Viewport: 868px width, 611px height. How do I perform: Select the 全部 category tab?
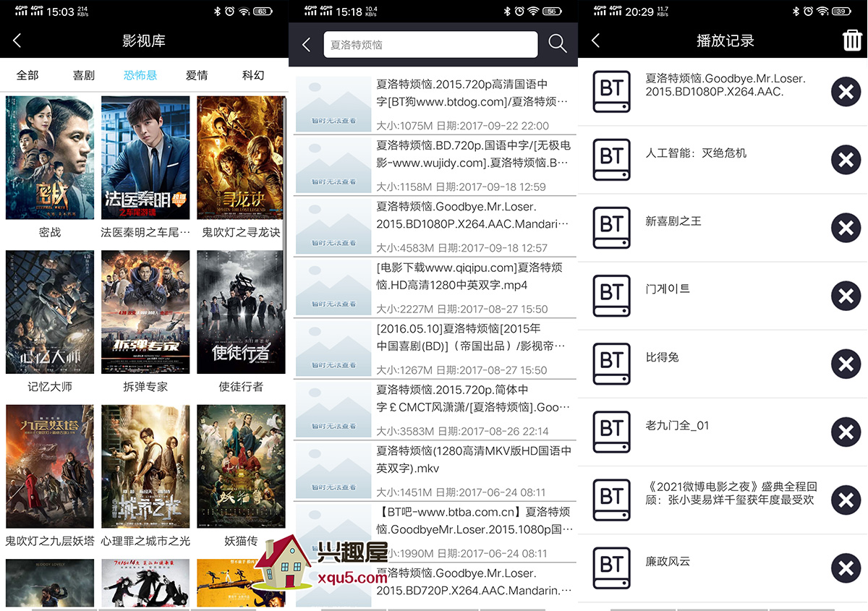coord(27,75)
